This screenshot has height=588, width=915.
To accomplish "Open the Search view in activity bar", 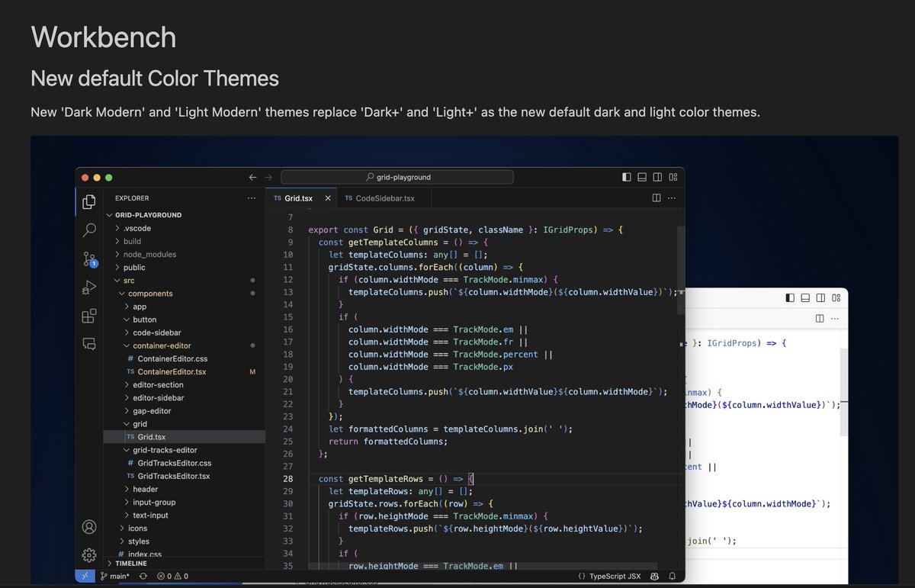I will tap(89, 230).
